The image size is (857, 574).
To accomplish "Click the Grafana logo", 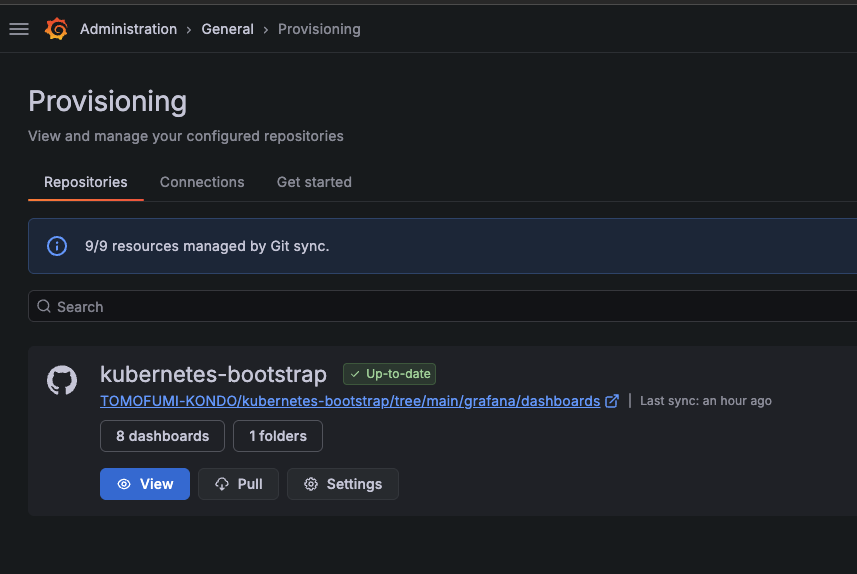I will click(57, 29).
